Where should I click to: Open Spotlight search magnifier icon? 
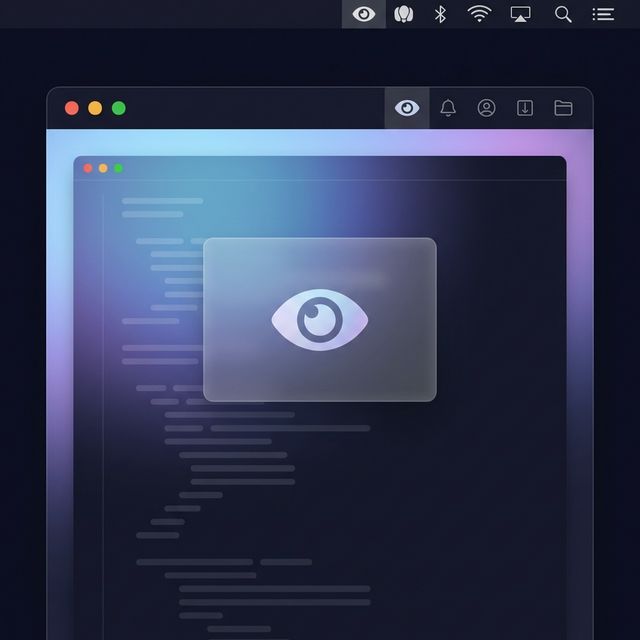point(563,14)
